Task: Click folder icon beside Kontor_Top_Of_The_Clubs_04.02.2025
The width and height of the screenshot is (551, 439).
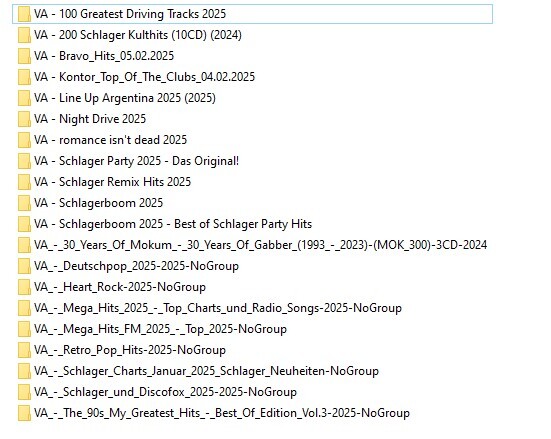Action: click(x=24, y=77)
